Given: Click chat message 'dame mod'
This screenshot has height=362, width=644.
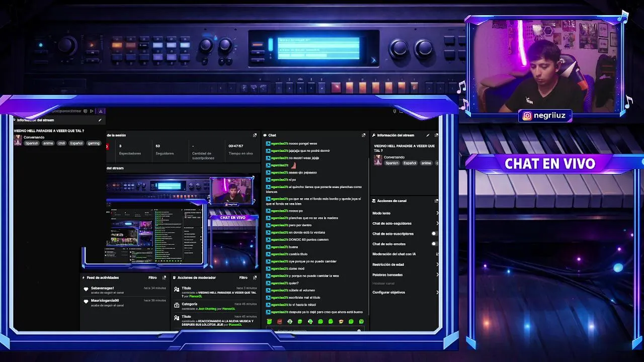Looking at the screenshot, I should click(x=296, y=268).
